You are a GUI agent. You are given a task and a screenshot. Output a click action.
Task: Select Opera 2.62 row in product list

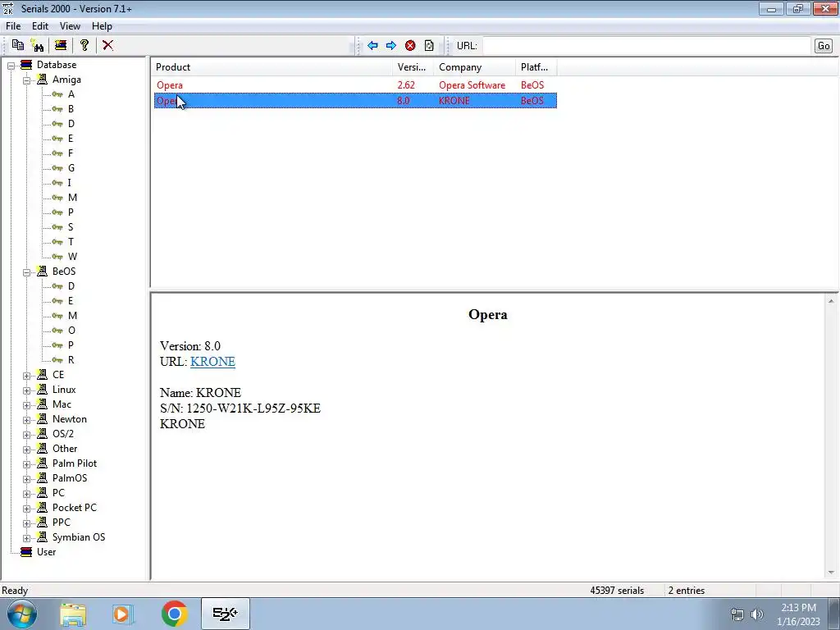coord(355,85)
